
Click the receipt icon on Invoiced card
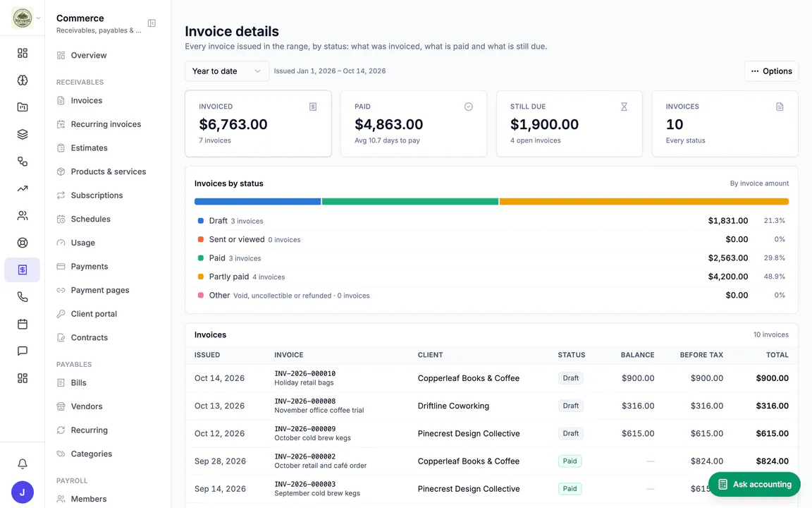coord(313,107)
